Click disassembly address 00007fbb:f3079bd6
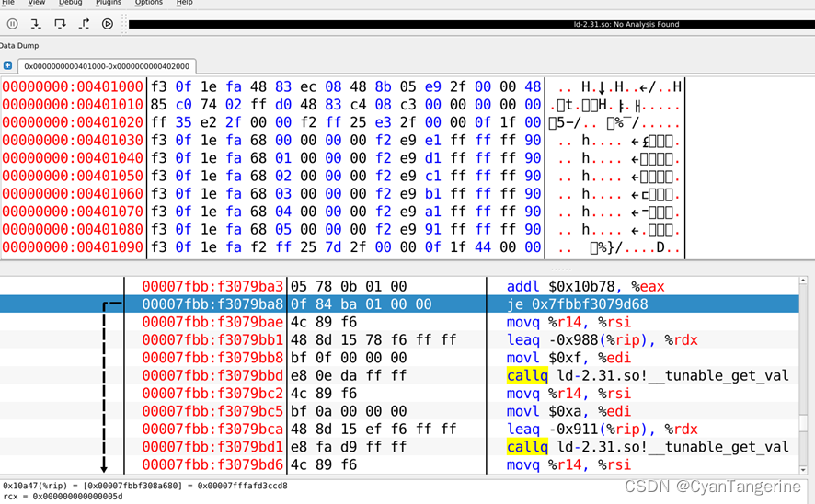Image resolution: width=815 pixels, height=504 pixels. click(x=212, y=464)
